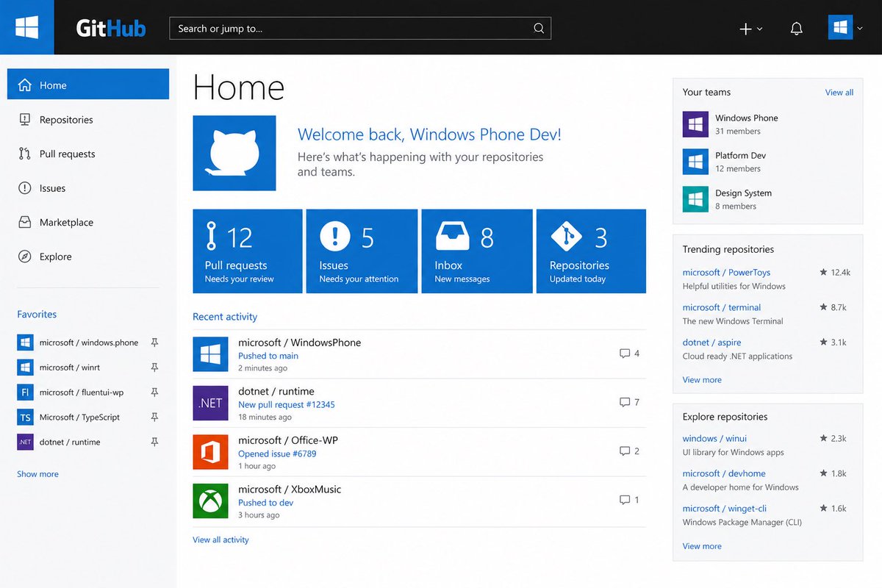Click the Office-WP activity icon

pos(211,452)
